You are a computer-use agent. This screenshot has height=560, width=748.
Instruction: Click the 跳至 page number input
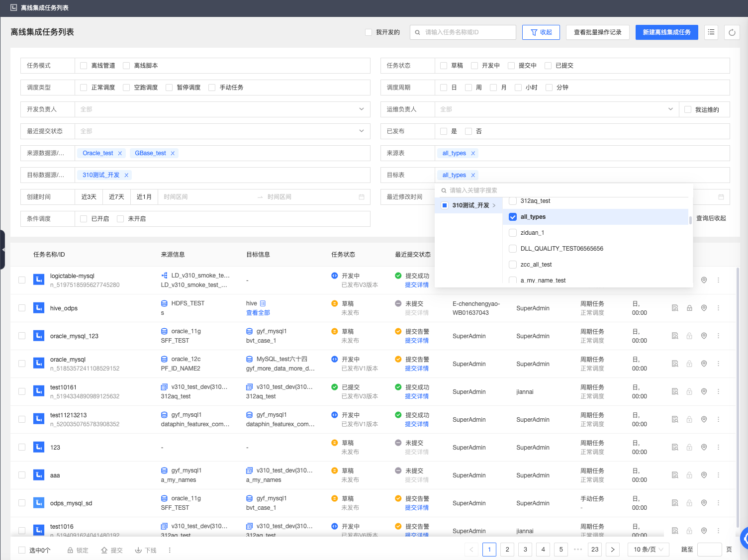pos(710,550)
